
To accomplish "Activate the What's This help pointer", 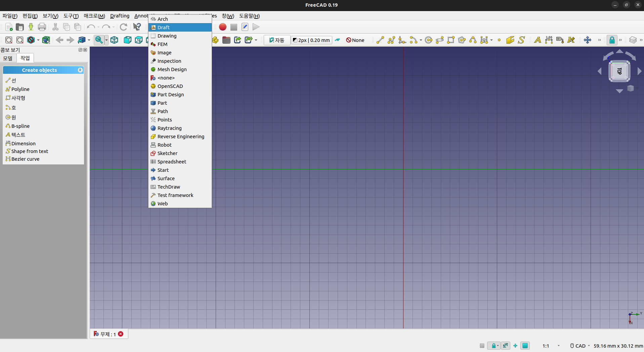I will click(137, 27).
